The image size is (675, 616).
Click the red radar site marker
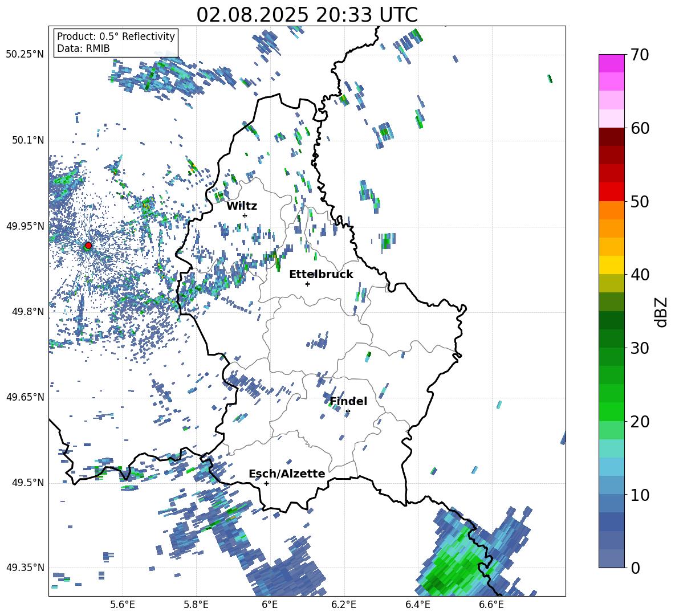pyautogui.click(x=88, y=245)
